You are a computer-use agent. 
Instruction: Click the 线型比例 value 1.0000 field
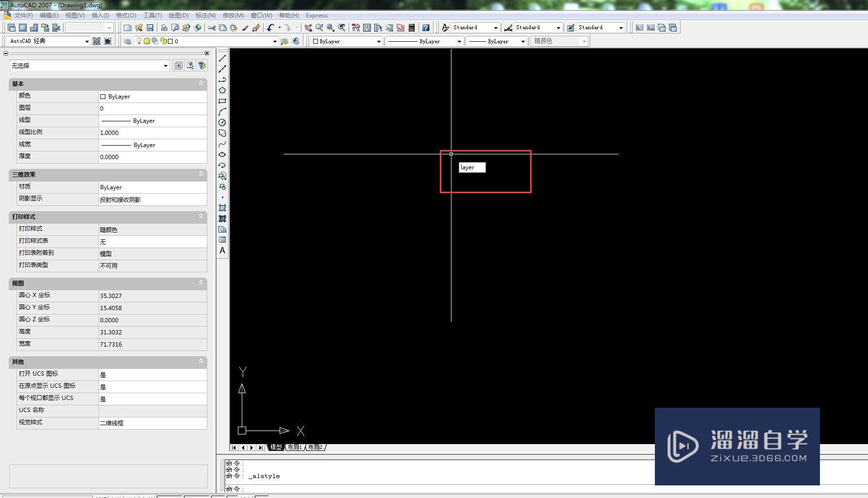(x=153, y=133)
